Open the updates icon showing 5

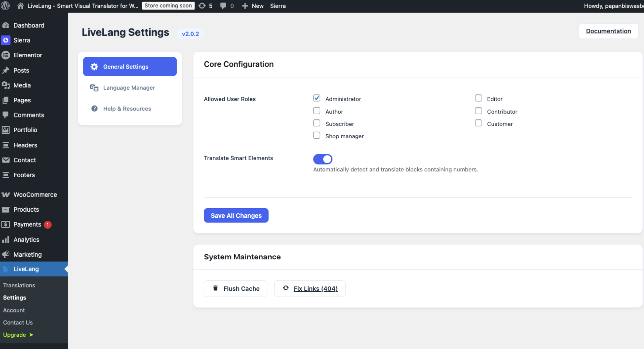coord(202,6)
